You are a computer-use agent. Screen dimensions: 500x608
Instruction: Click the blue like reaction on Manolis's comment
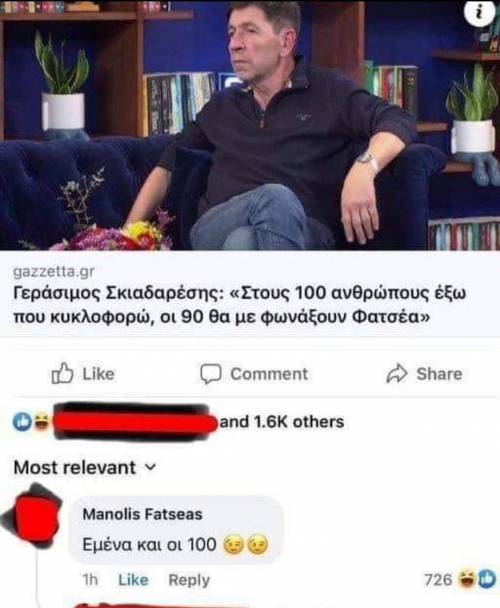pos(487,580)
